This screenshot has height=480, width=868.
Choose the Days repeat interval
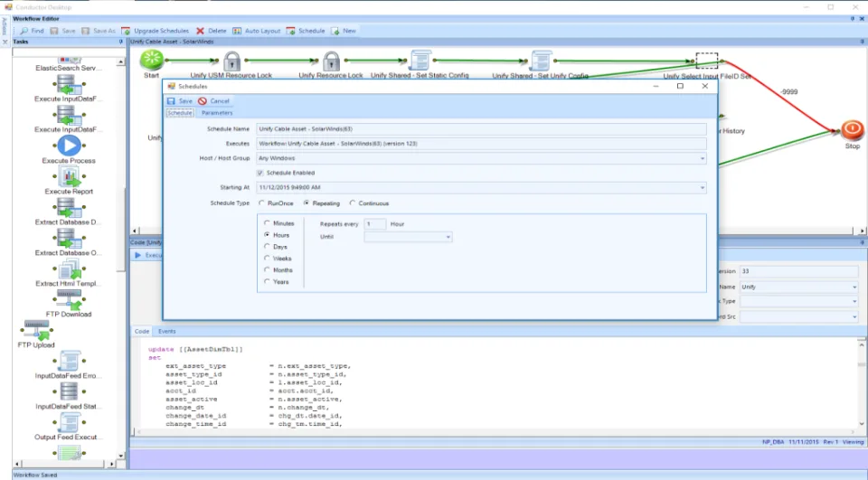point(267,247)
